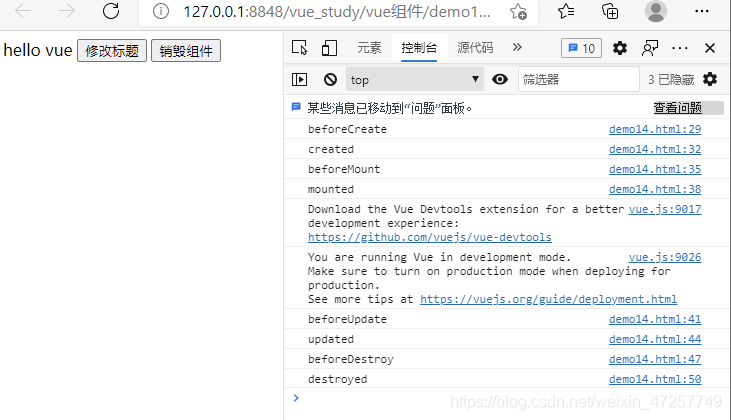Open console settings gear beside 已隐藏
This screenshot has height=420, width=731.
(710, 79)
